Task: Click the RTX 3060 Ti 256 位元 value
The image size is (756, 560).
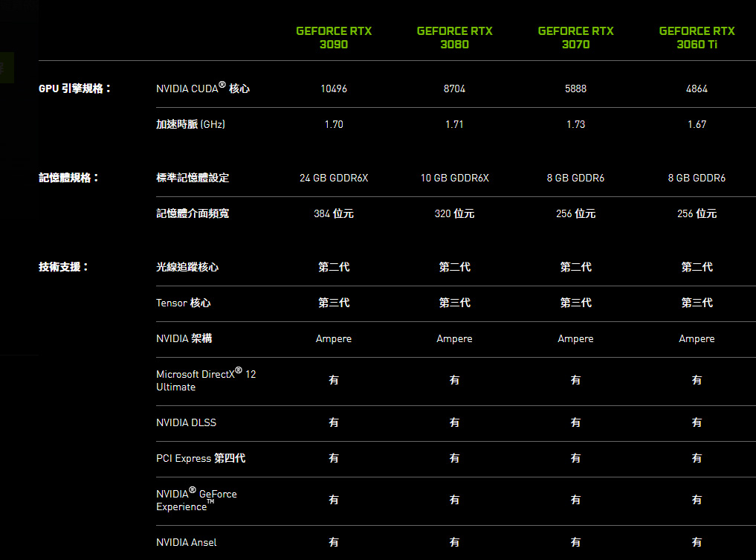Action: click(697, 213)
